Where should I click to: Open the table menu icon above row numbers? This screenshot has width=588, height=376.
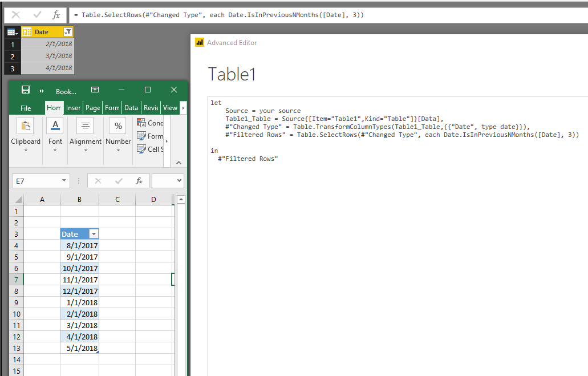(13, 33)
